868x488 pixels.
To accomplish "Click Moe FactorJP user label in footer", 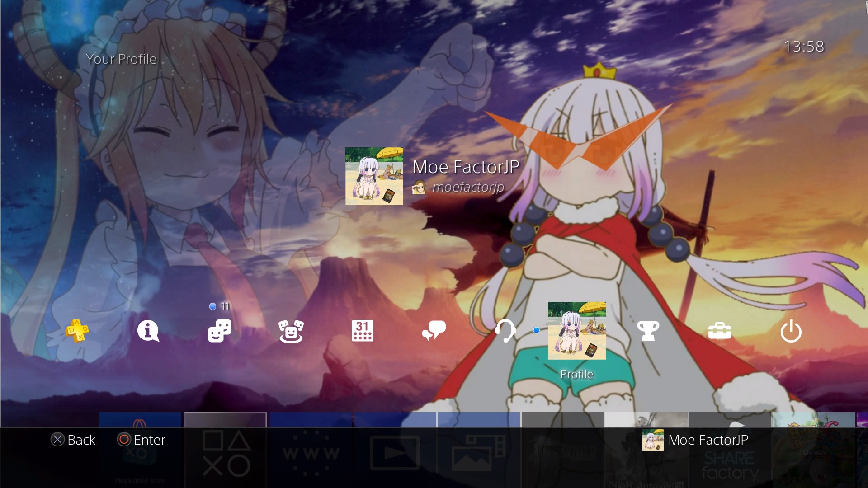I will pos(708,440).
